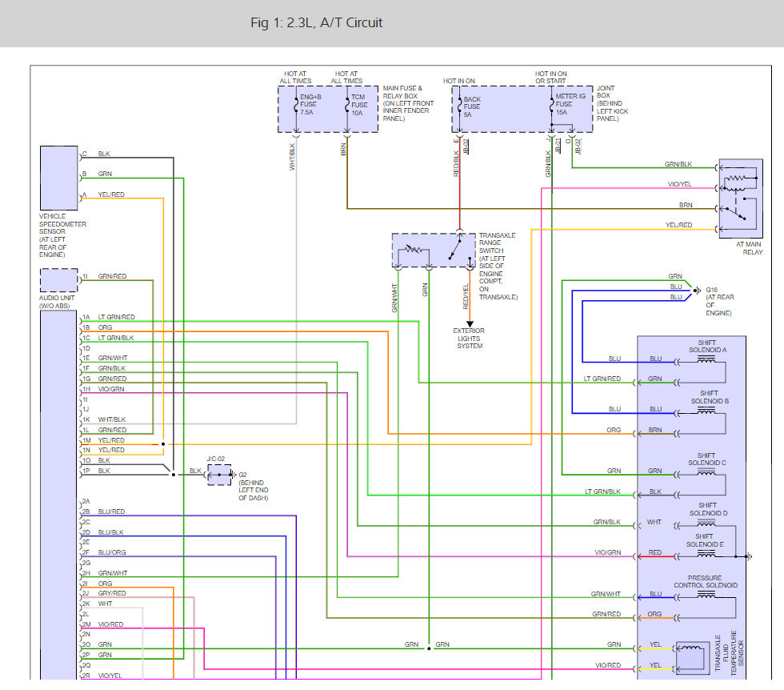Select pin 1H VIO/GRN
This screenshot has width=784, height=690.
[103, 389]
